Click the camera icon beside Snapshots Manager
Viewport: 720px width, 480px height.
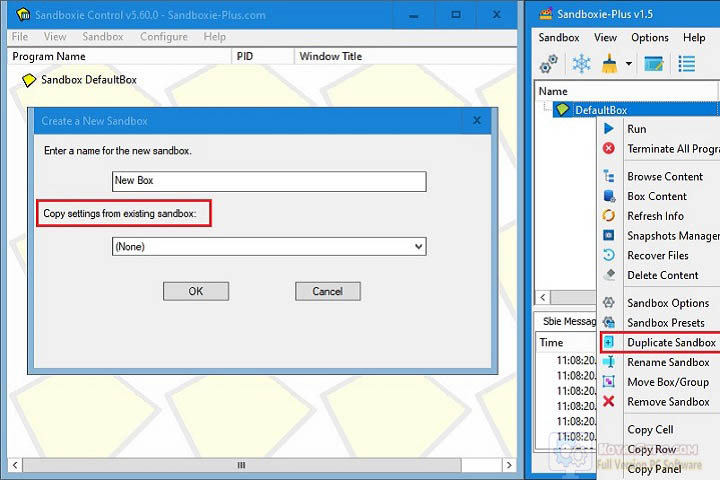(x=609, y=235)
